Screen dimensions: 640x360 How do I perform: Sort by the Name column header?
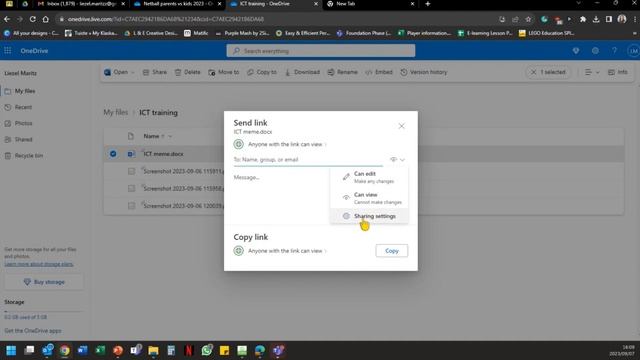point(151,136)
